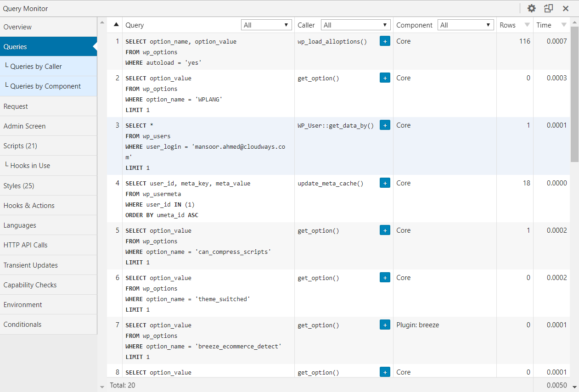Sort queries by row number arrow
This screenshot has width=579, height=392.
(x=116, y=25)
